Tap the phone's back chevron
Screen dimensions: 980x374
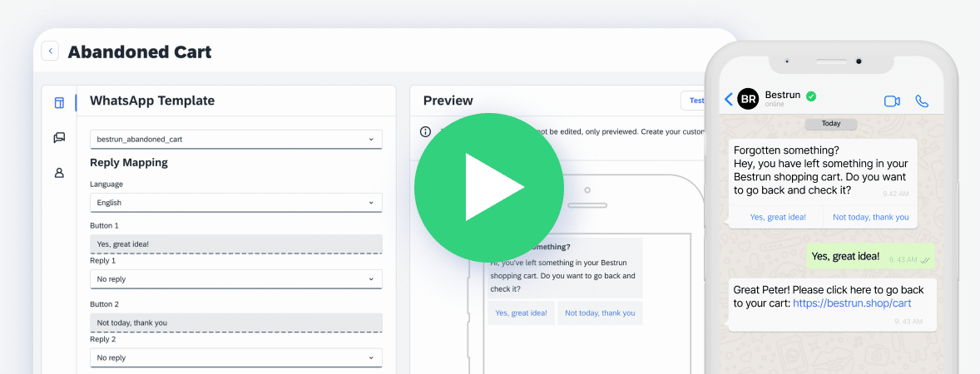point(728,99)
